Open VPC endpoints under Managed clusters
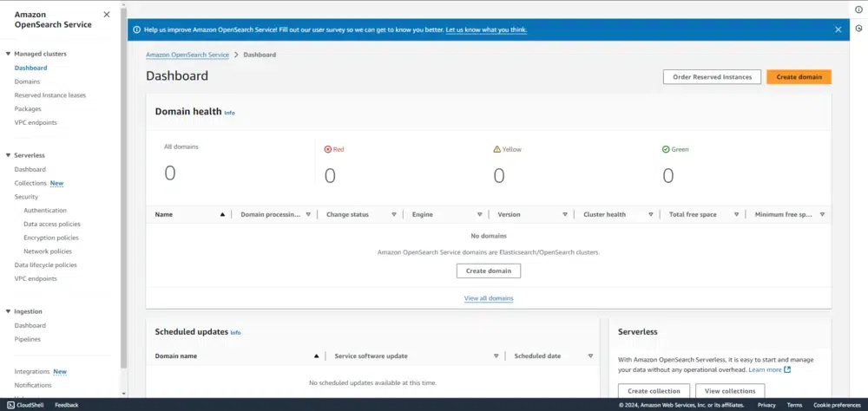This screenshot has width=868, height=411. coord(36,123)
